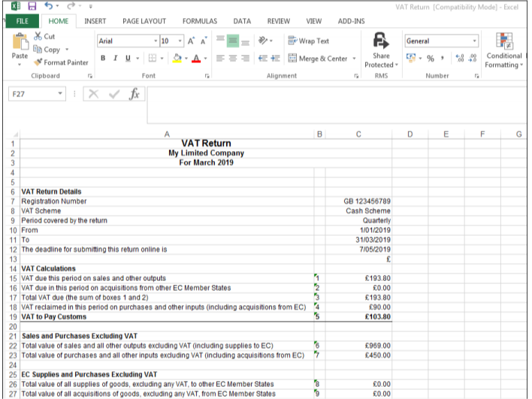
Task: Toggle Italic formatting
Action: click(x=116, y=58)
